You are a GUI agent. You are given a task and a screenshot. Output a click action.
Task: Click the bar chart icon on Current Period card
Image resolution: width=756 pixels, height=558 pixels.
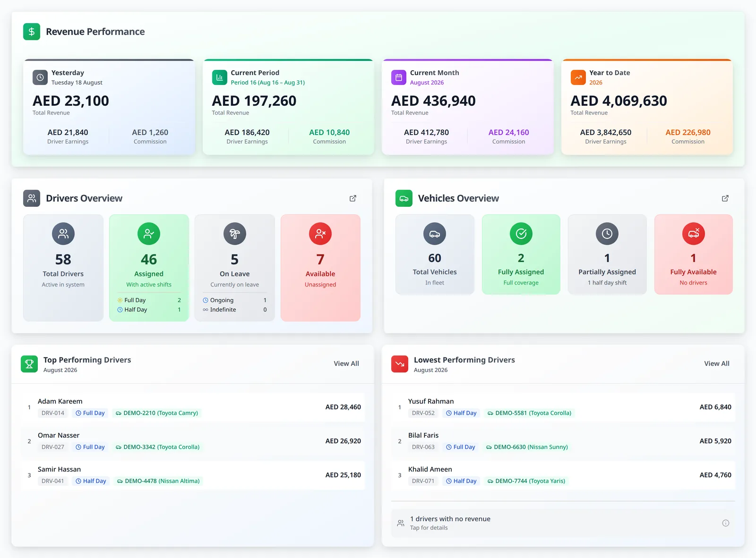[x=220, y=77]
